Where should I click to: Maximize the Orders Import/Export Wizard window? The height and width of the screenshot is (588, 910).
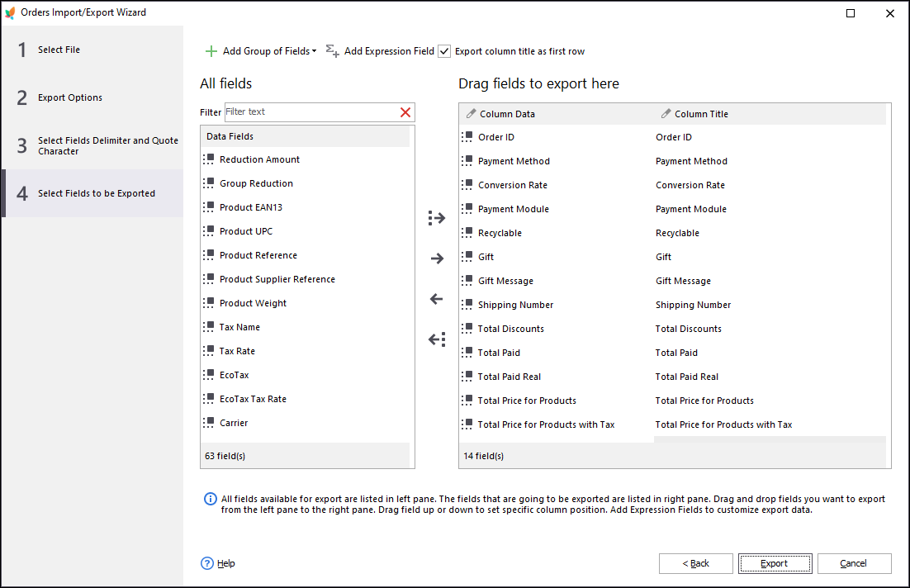click(851, 12)
